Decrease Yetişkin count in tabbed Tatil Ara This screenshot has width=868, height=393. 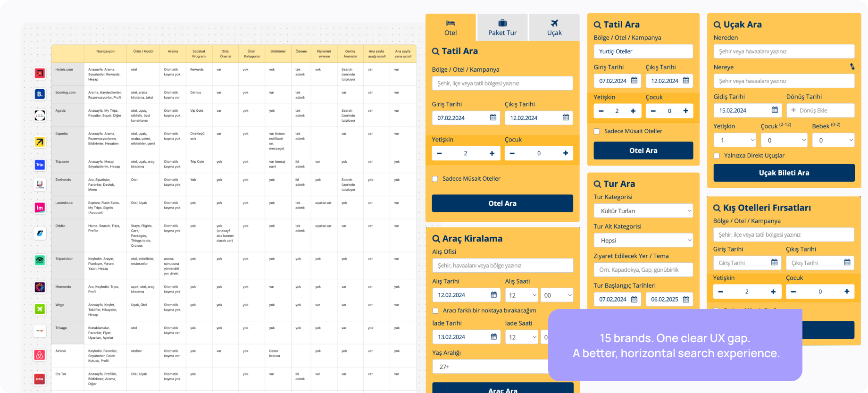[439, 153]
